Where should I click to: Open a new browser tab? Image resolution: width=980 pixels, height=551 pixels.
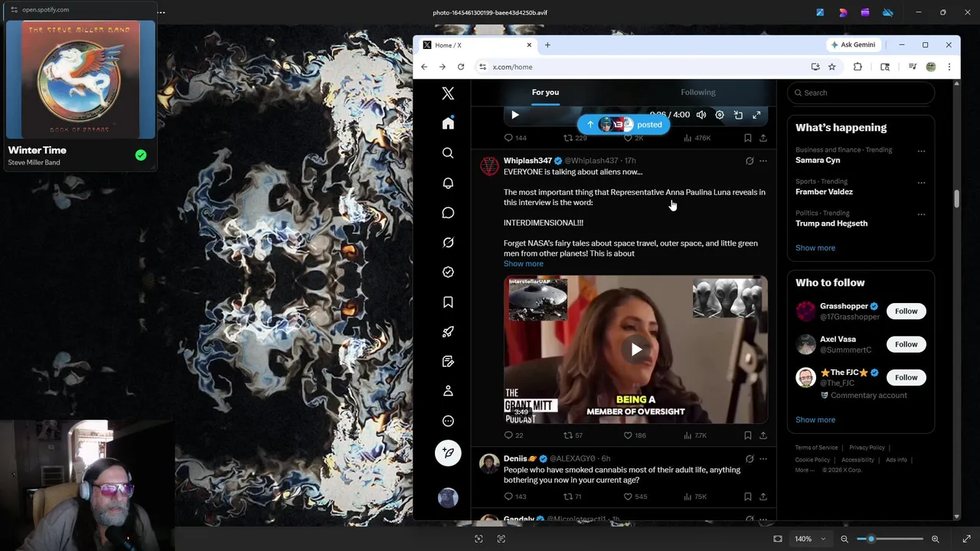(547, 45)
